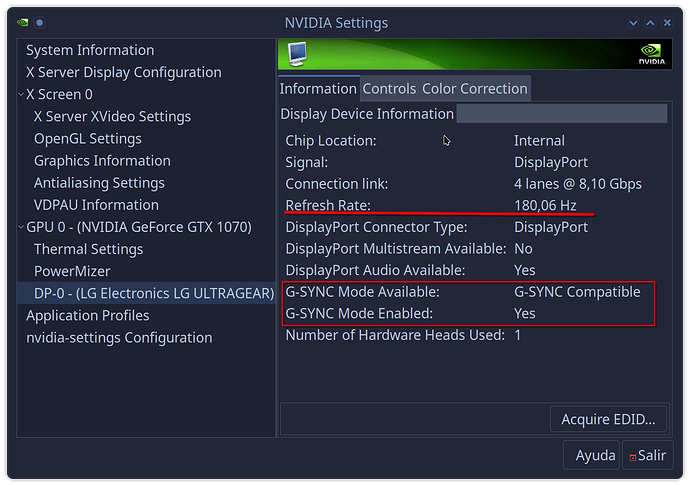Click the Signal value DisplayPort

tap(551, 162)
